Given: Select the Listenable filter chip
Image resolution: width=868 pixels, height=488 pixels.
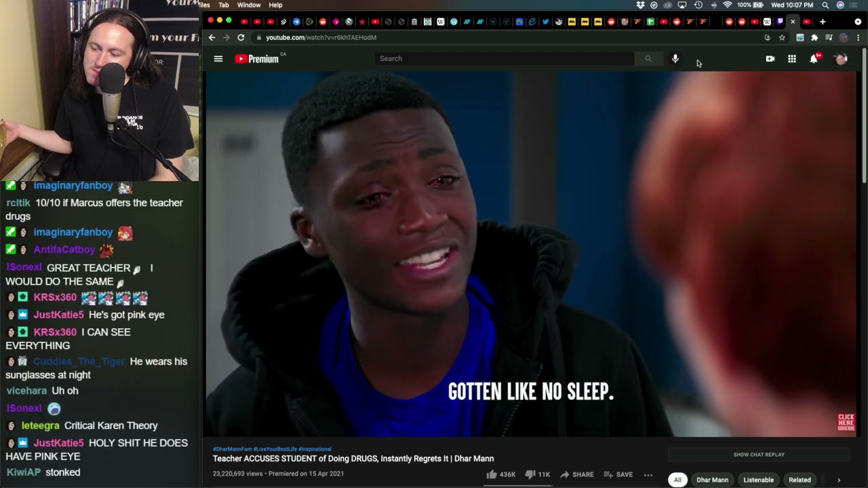Looking at the screenshot, I should click(758, 480).
